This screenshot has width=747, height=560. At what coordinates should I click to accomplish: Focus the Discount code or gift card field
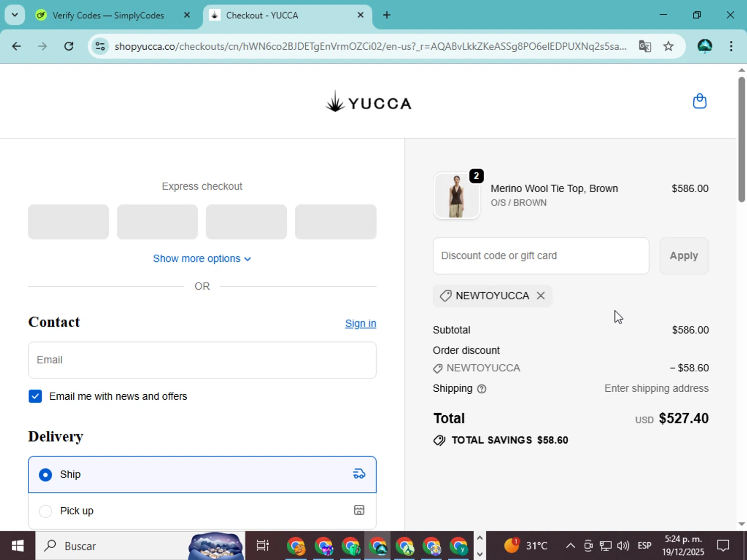[541, 256]
